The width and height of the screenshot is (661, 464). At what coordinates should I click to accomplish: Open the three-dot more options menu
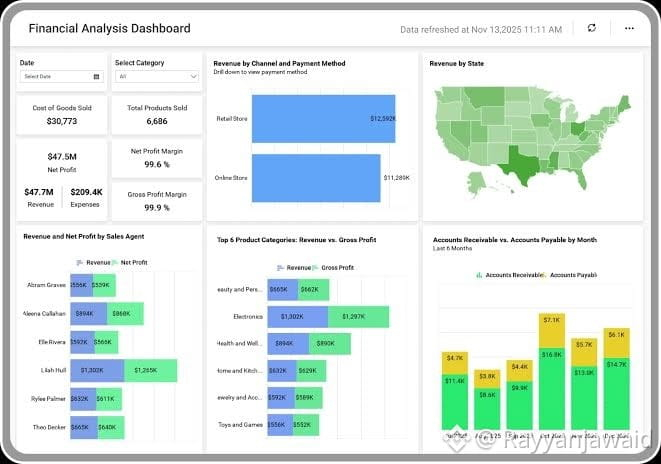(629, 28)
